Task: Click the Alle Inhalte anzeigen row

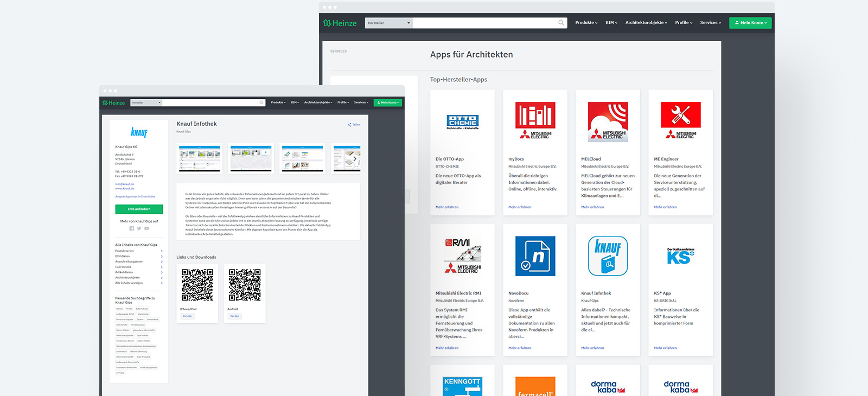Action: click(139, 283)
